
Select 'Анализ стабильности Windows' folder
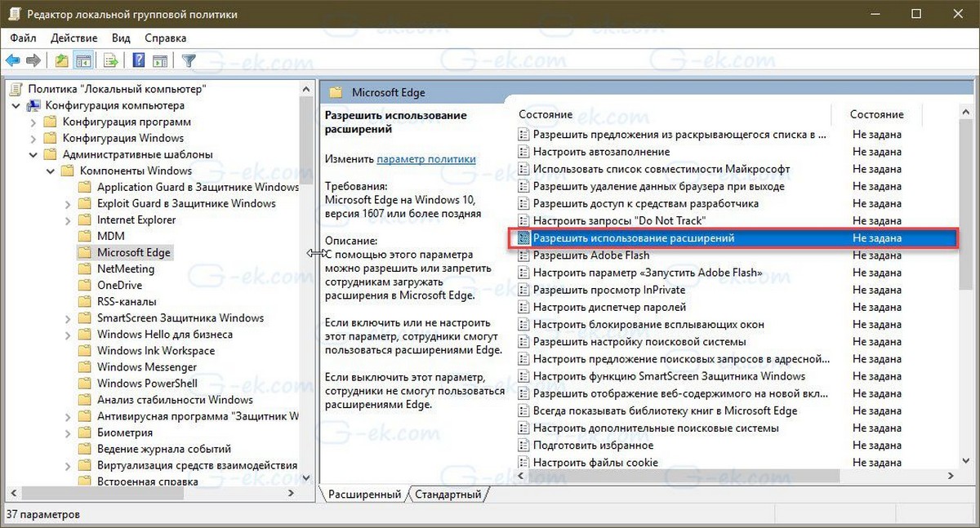coord(175,400)
